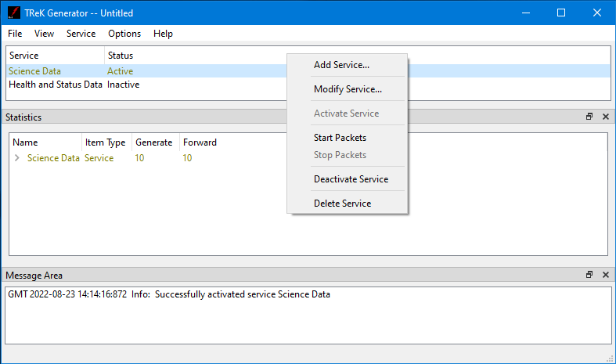Screen dimensions: 616x364
Task: Float the Message Area panel
Action: (x=589, y=275)
